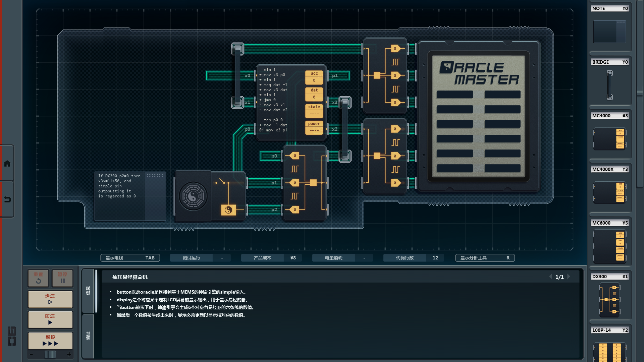Go to the previous page with the left arrow
Screen dimensions: 644x362
550,277
